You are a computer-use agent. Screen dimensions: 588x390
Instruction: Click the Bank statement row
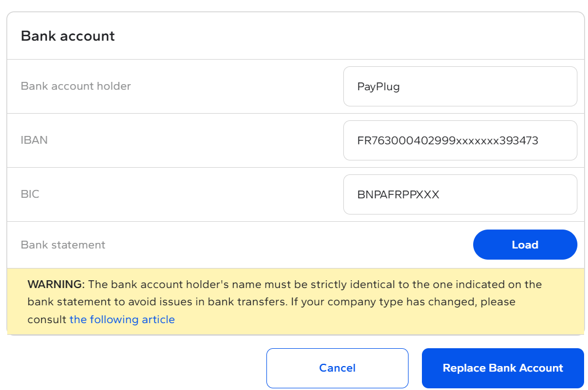click(x=295, y=245)
